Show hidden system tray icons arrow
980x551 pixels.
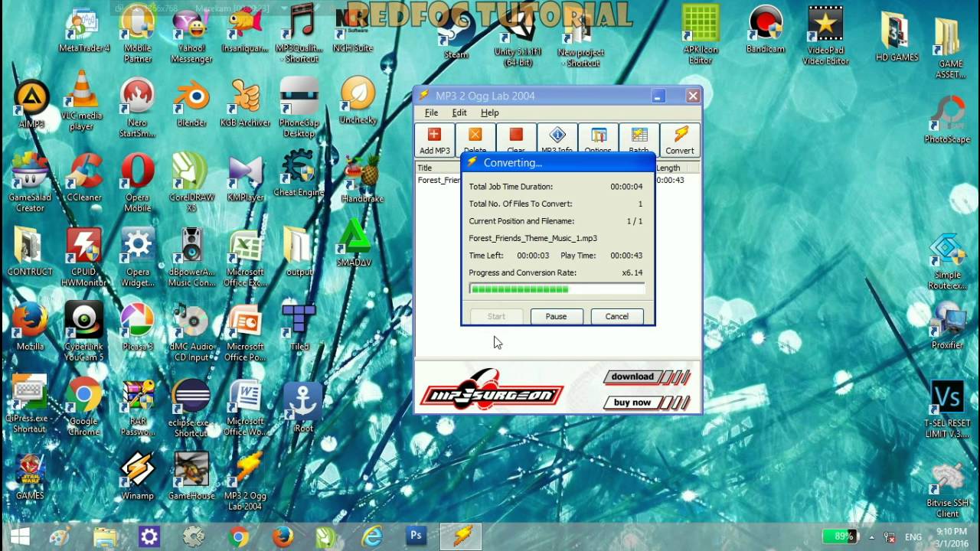coord(871,536)
